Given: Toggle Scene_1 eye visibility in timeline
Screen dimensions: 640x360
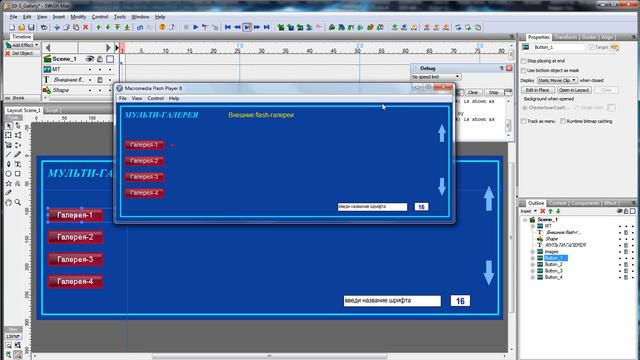Looking at the screenshot, I should click(89, 59).
